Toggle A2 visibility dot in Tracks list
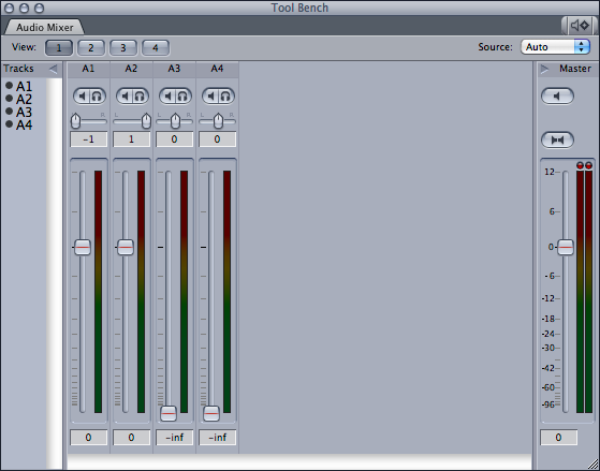The image size is (600, 471). click(x=9, y=98)
